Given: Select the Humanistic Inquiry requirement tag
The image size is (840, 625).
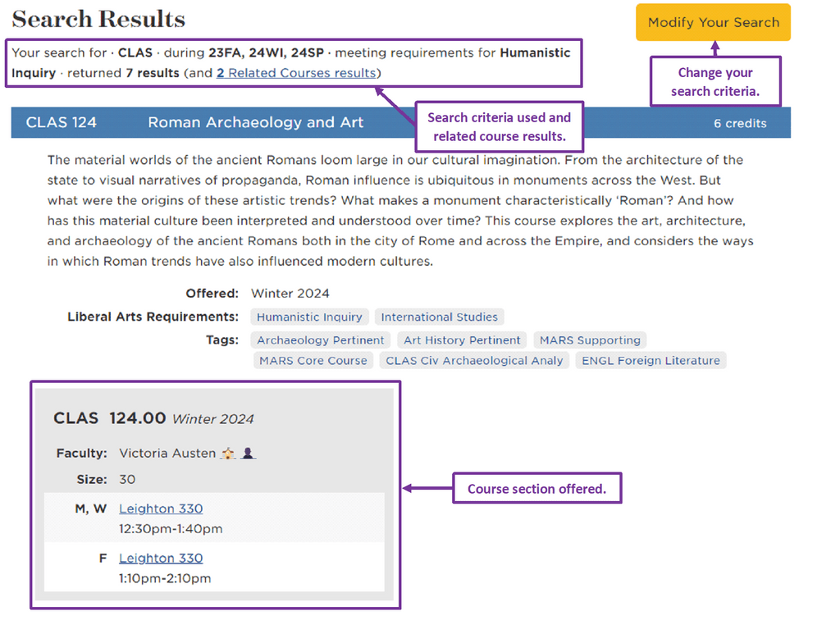Looking at the screenshot, I should (x=309, y=317).
